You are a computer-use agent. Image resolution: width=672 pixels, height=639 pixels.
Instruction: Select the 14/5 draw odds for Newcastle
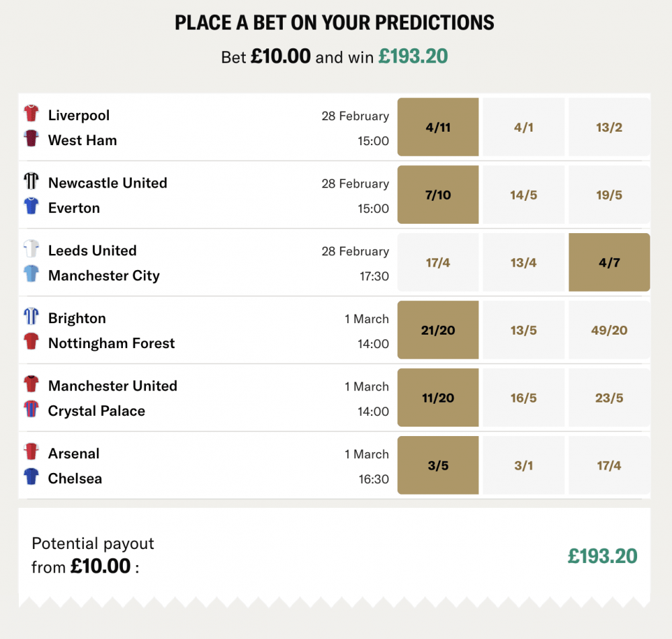click(523, 194)
